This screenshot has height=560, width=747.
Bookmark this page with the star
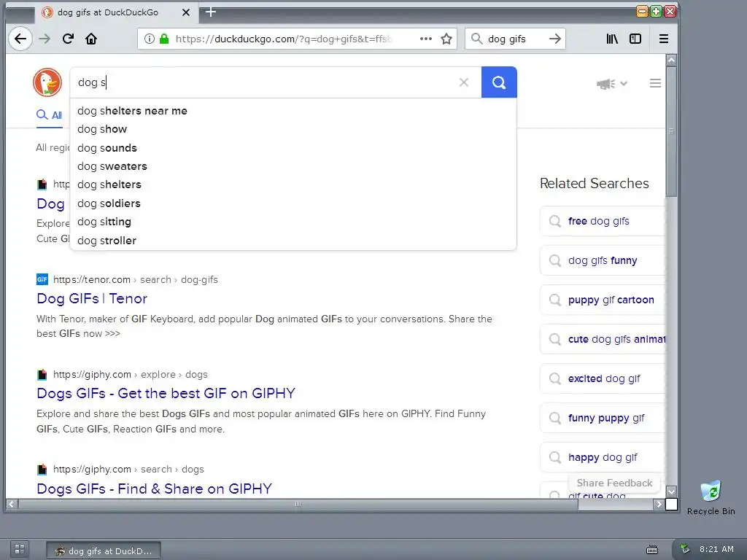pyautogui.click(x=446, y=39)
